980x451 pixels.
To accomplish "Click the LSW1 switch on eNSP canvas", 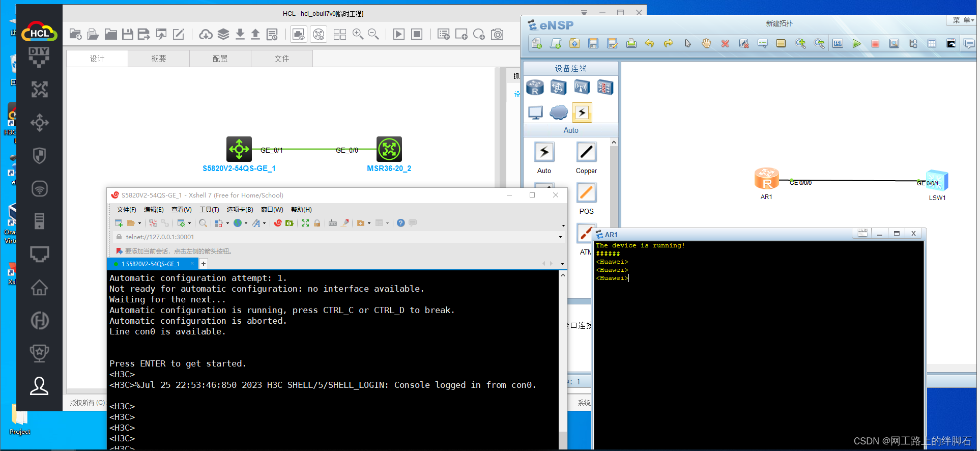I will click(937, 180).
